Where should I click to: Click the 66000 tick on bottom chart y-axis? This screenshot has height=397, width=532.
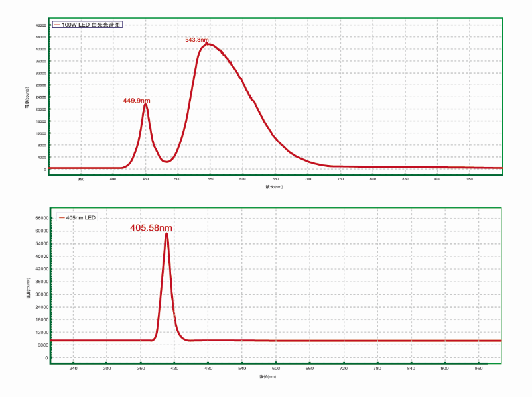pyautogui.click(x=41, y=218)
